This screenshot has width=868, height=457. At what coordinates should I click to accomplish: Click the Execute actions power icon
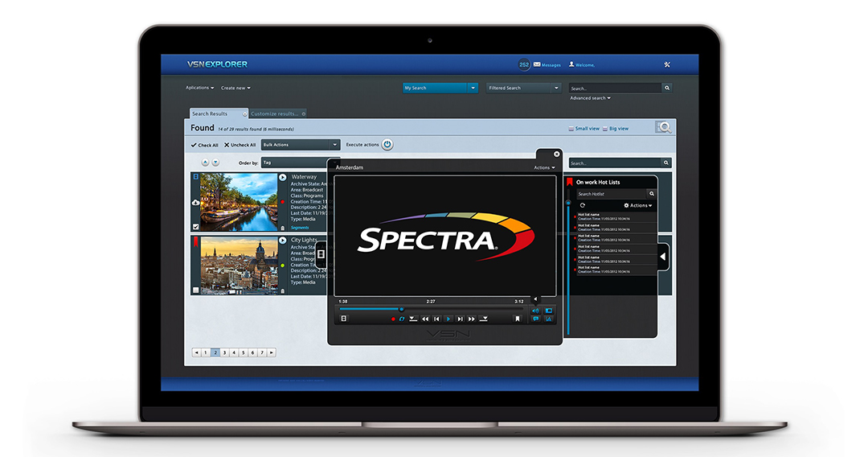387,145
